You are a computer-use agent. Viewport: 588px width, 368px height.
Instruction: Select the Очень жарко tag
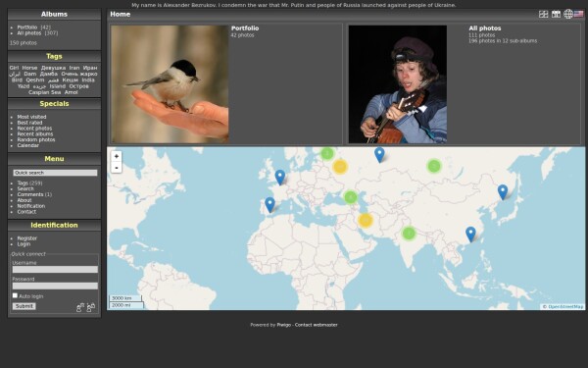tap(79, 74)
